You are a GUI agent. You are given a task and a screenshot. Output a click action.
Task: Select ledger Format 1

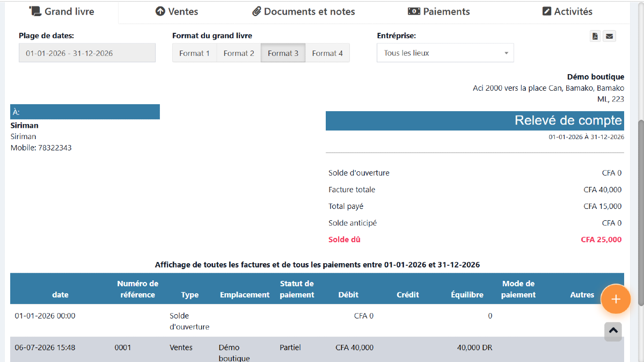[x=194, y=53]
